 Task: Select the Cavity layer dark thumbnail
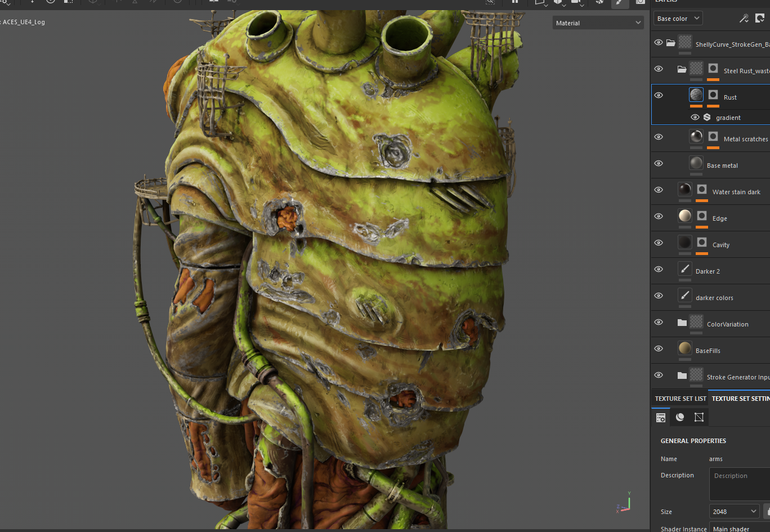(685, 242)
